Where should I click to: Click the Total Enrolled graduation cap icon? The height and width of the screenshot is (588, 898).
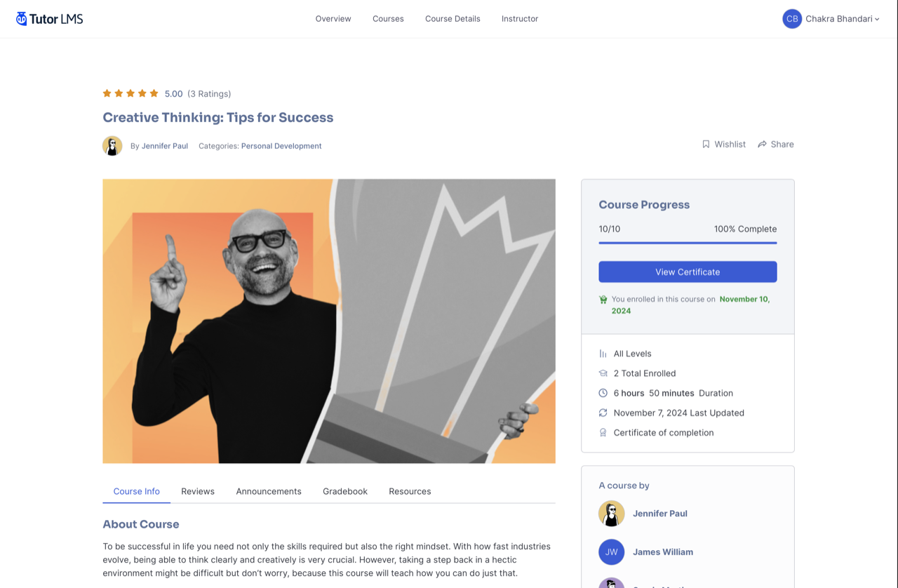(x=603, y=373)
